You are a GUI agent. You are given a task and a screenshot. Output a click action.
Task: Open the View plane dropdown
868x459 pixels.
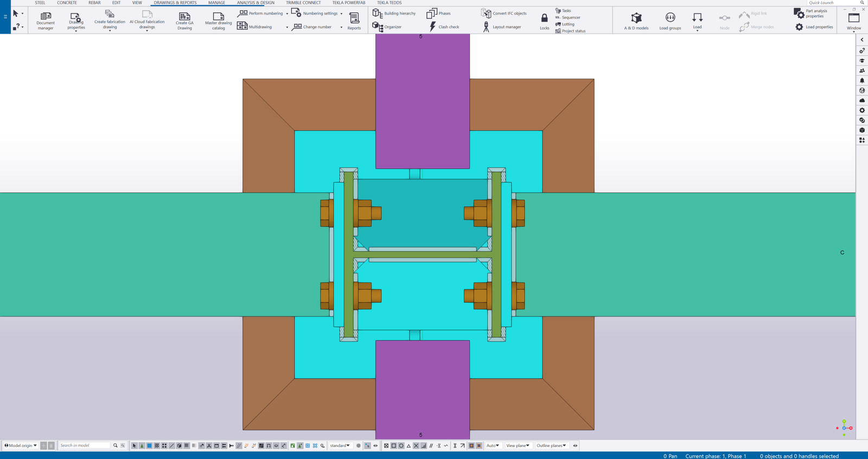tap(518, 445)
